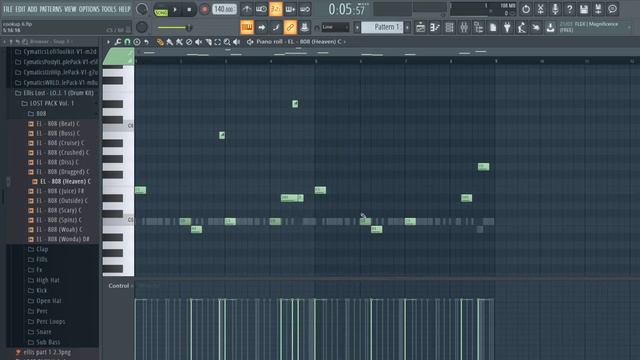Toggle the magnet snap icon in piano roll
The image size is (640, 360).
click(x=127, y=42)
